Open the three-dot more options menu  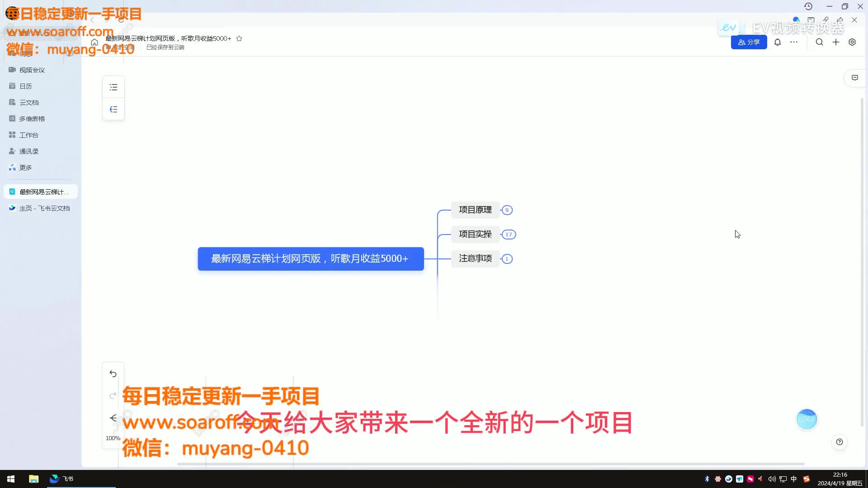click(x=794, y=42)
